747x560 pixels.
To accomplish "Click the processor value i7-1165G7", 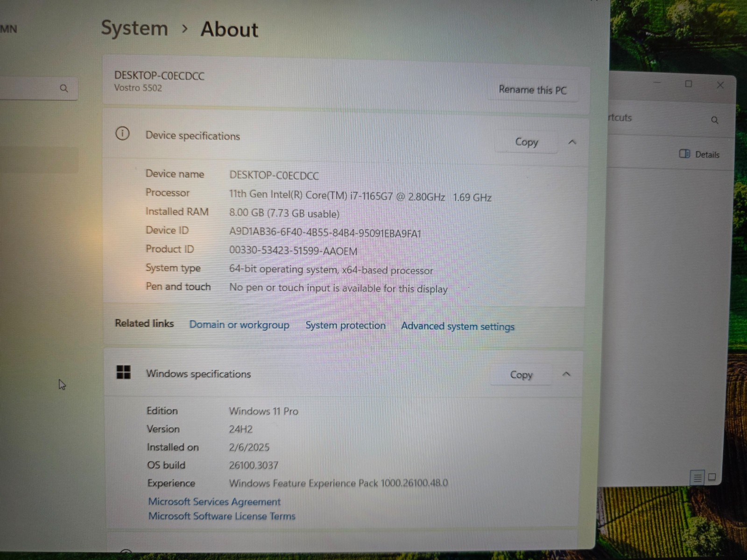I will tap(360, 196).
